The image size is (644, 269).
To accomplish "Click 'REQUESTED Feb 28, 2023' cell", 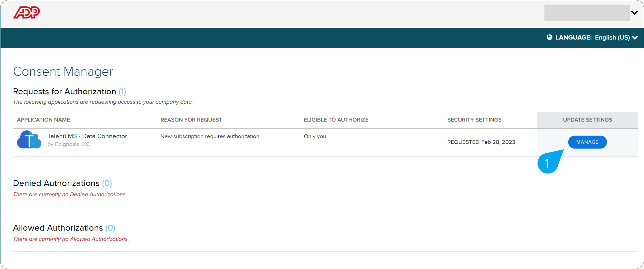I will point(481,142).
